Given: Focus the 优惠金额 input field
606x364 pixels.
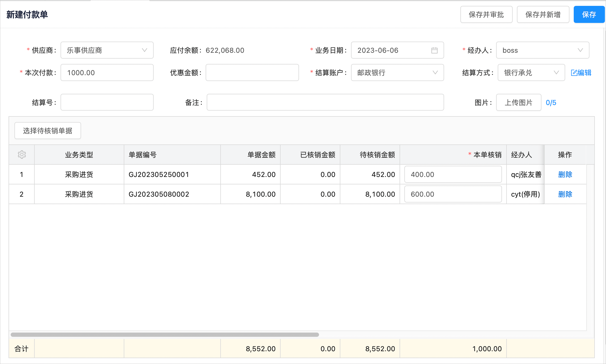Looking at the screenshot, I should 252,72.
